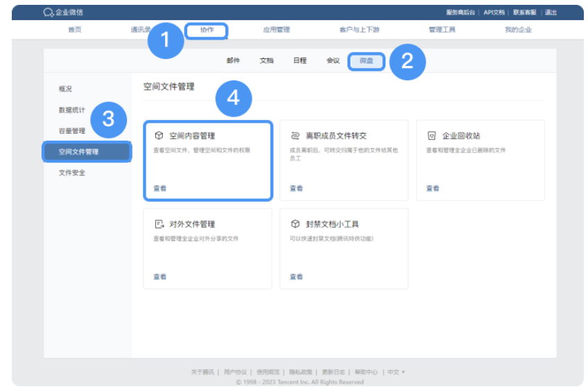Click the 退出 logout link
This screenshot has width=588, height=391.
tap(551, 12)
